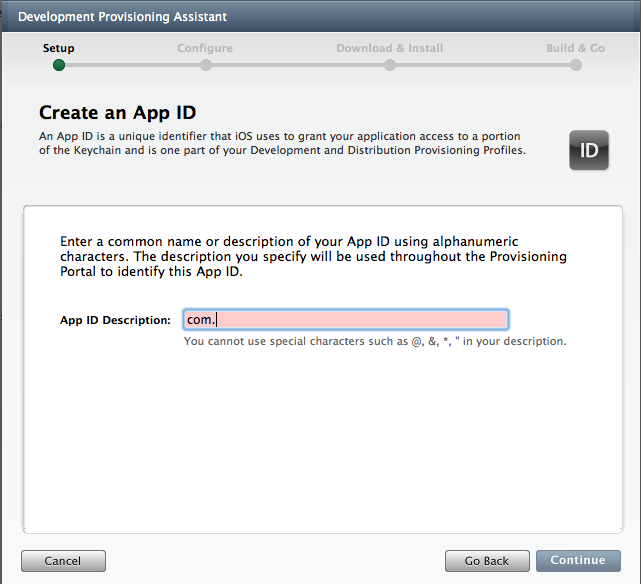Click the 'An App ID is a unique identifier' text
Viewport: 641px width, 584px height.
(x=282, y=143)
